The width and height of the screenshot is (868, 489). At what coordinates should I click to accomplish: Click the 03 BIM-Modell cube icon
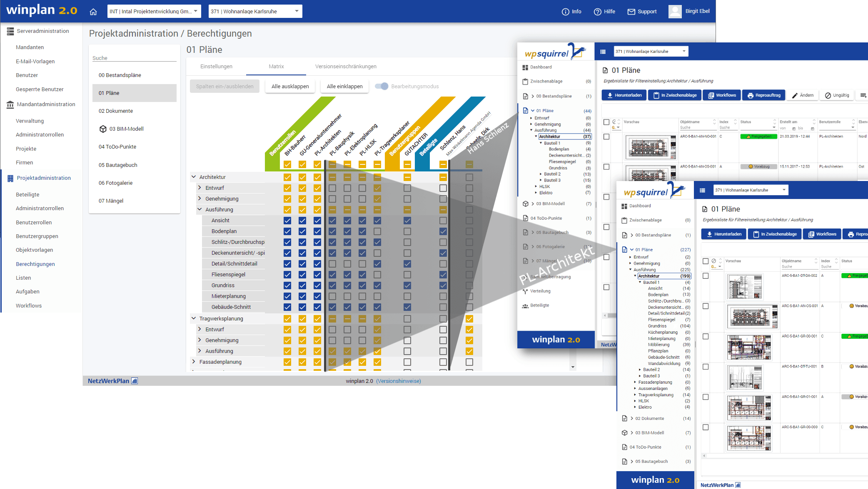tap(103, 129)
